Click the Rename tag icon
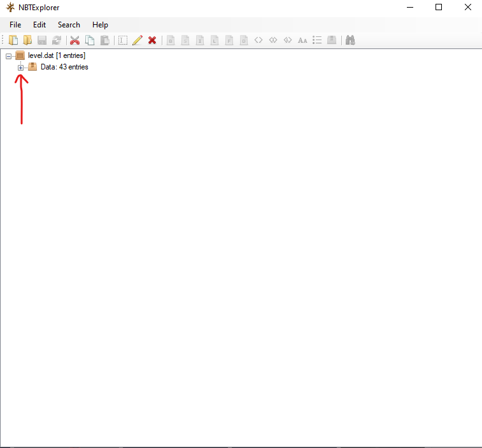 tap(123, 40)
